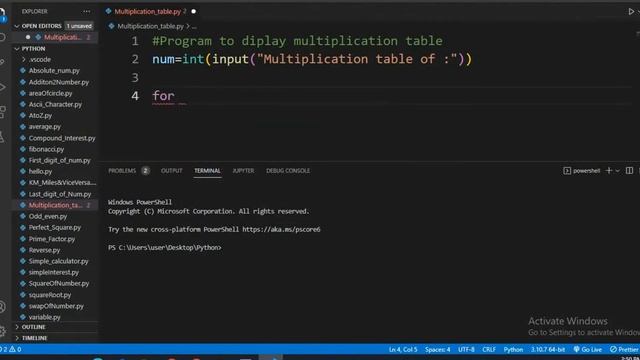This screenshot has width=640, height=360.
Task: Open simpleInterest.py file
Action: click(x=53, y=272)
